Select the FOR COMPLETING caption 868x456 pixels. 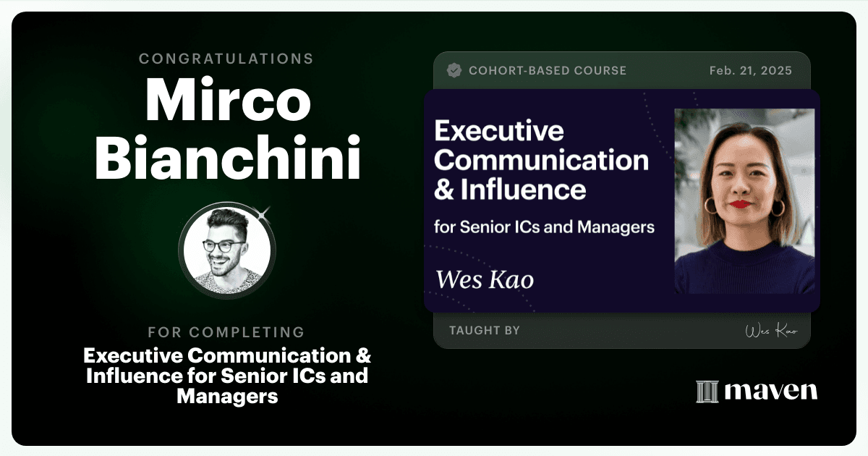(x=226, y=333)
